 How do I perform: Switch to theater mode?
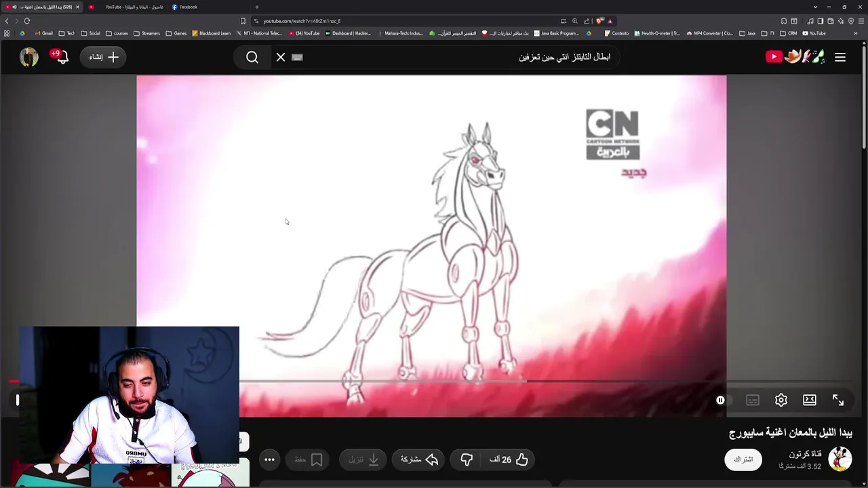pos(810,400)
